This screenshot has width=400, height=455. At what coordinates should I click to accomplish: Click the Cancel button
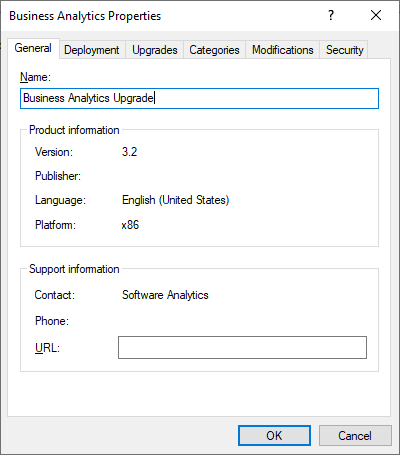click(355, 435)
